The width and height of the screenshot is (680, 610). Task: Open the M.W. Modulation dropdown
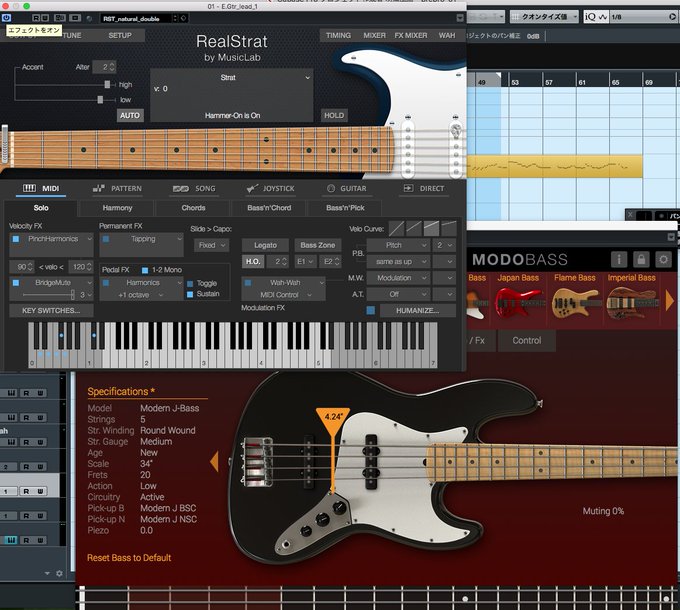[x=398, y=278]
